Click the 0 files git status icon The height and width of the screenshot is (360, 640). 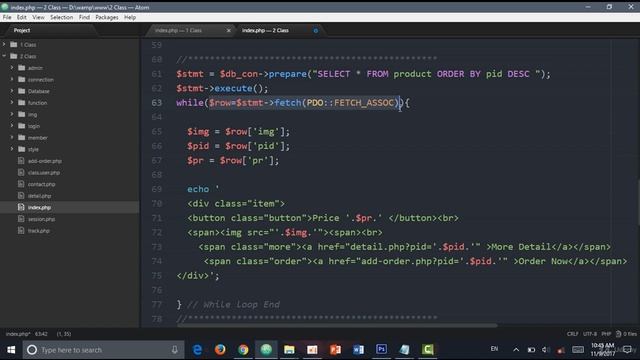(626, 334)
